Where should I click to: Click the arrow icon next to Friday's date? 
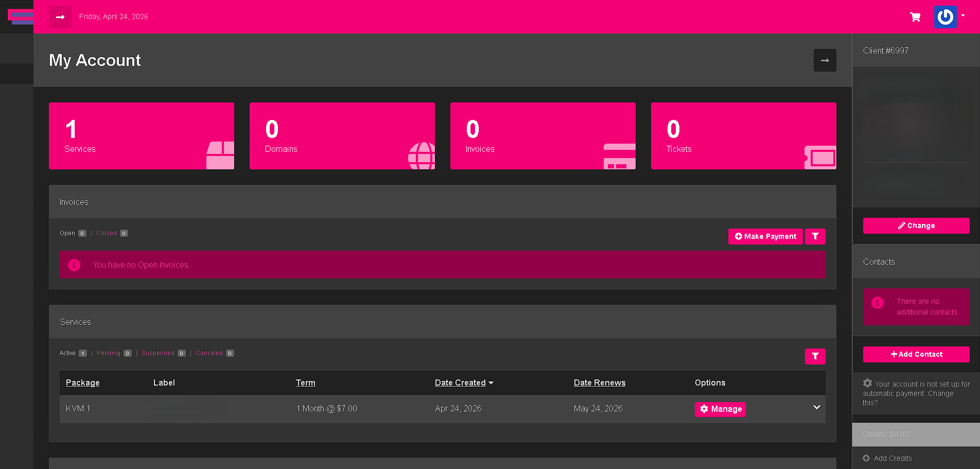coord(60,16)
